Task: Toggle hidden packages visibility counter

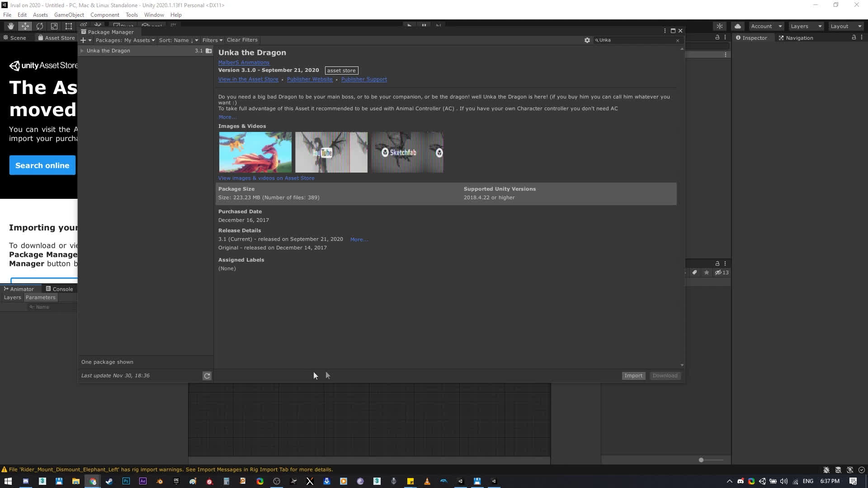Action: (722, 272)
